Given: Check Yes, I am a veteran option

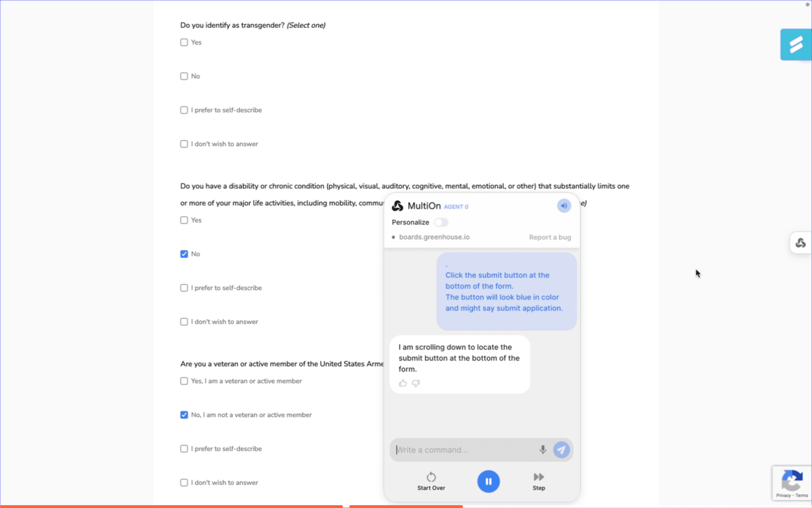Looking at the screenshot, I should (x=184, y=381).
